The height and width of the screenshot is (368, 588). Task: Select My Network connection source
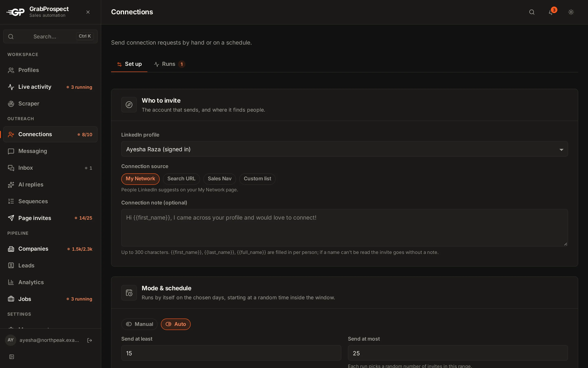tap(140, 179)
